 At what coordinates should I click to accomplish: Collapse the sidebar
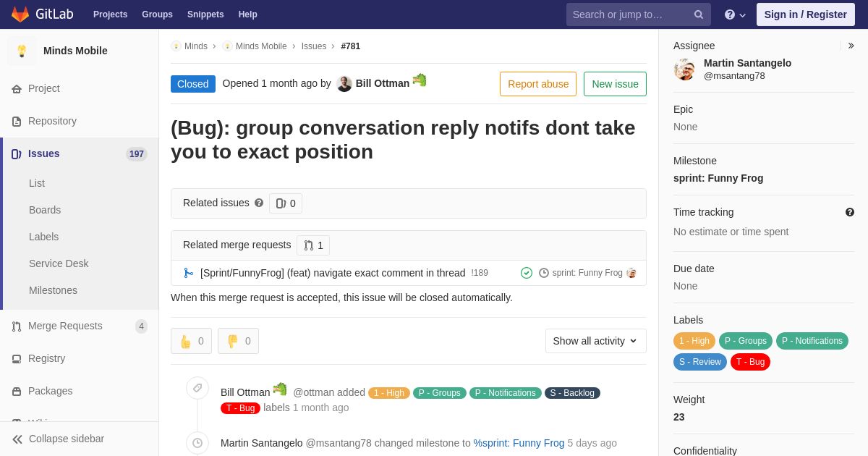pyautogui.click(x=80, y=439)
